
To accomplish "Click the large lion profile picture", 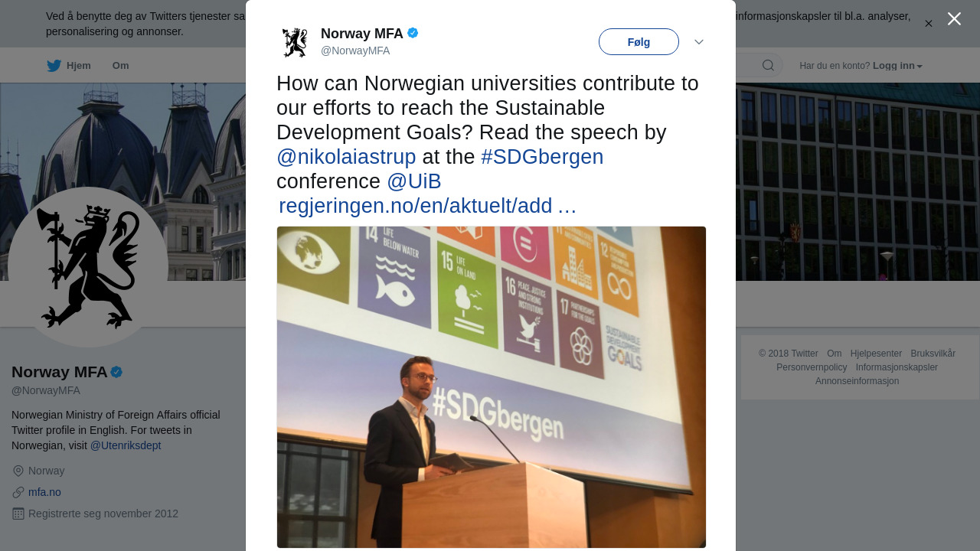I will tap(88, 267).
